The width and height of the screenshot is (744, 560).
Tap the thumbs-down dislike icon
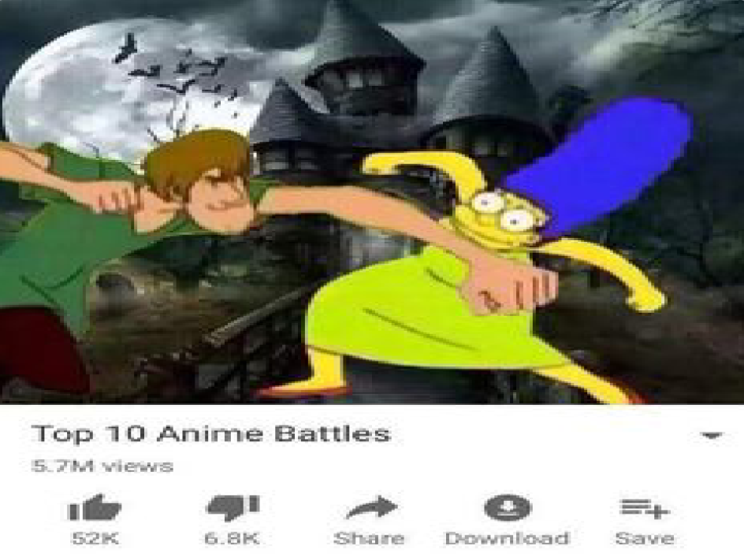(x=233, y=508)
